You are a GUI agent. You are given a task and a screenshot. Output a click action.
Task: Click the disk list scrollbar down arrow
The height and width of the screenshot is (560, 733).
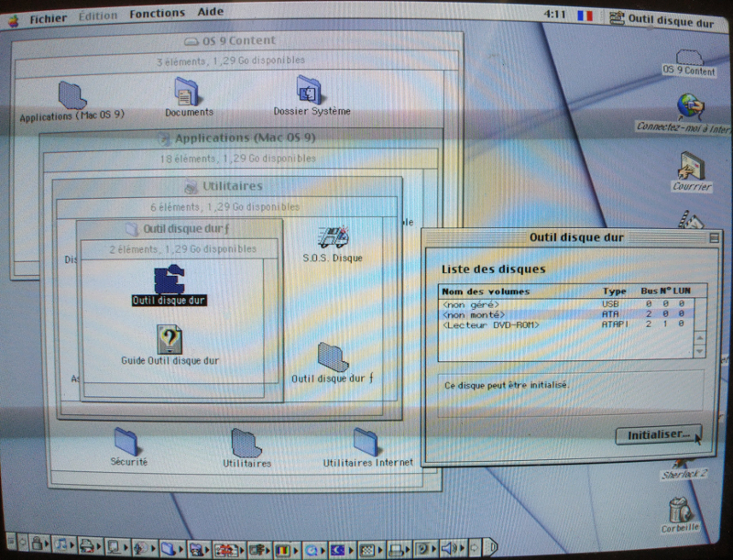click(x=700, y=352)
